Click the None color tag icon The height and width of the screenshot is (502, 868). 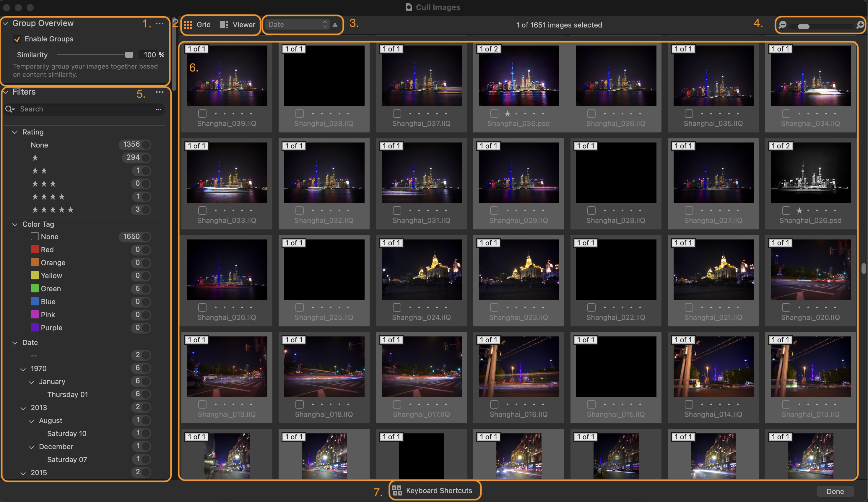click(35, 236)
